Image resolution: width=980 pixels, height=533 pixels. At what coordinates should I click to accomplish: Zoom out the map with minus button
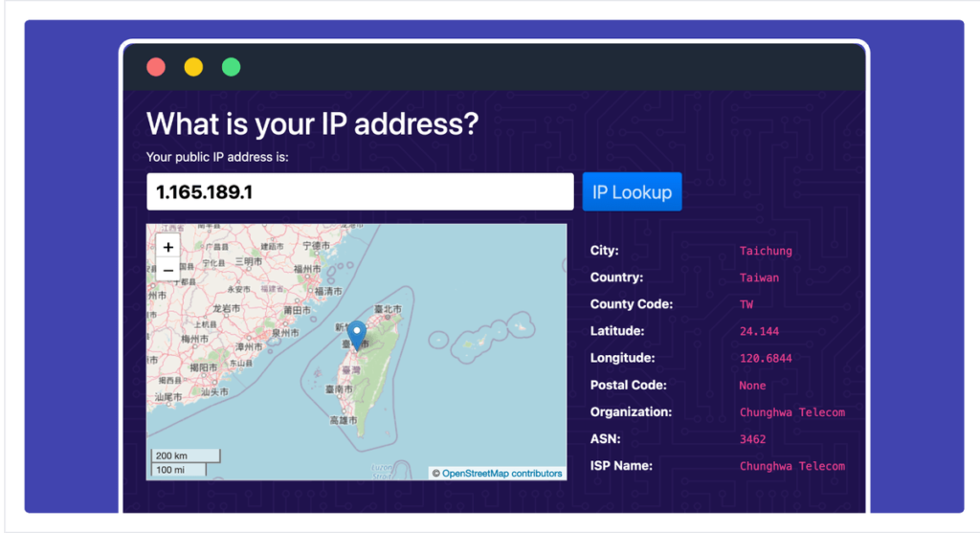tap(168, 271)
